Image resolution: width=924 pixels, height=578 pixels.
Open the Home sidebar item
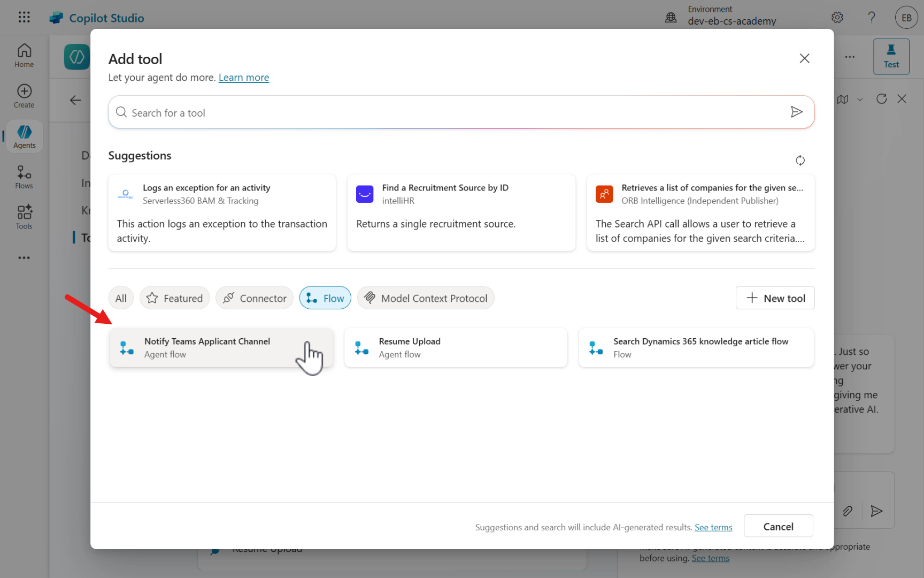pyautogui.click(x=24, y=56)
